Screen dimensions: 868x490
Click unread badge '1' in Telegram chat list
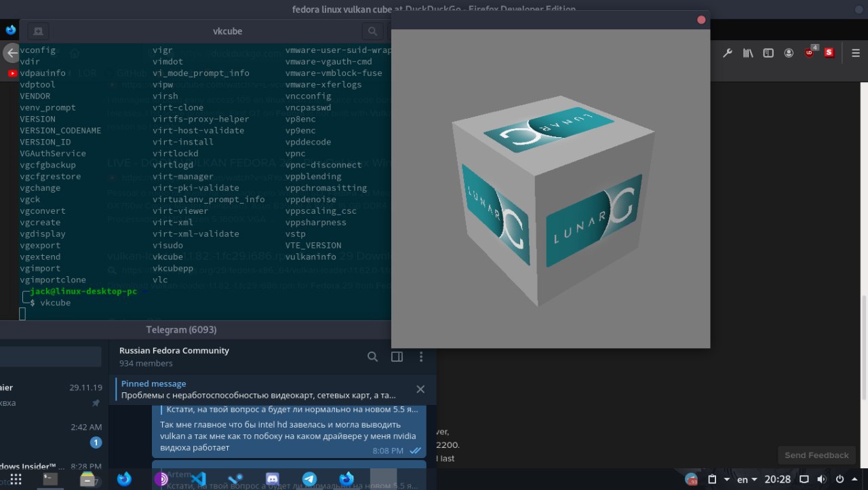(96, 442)
